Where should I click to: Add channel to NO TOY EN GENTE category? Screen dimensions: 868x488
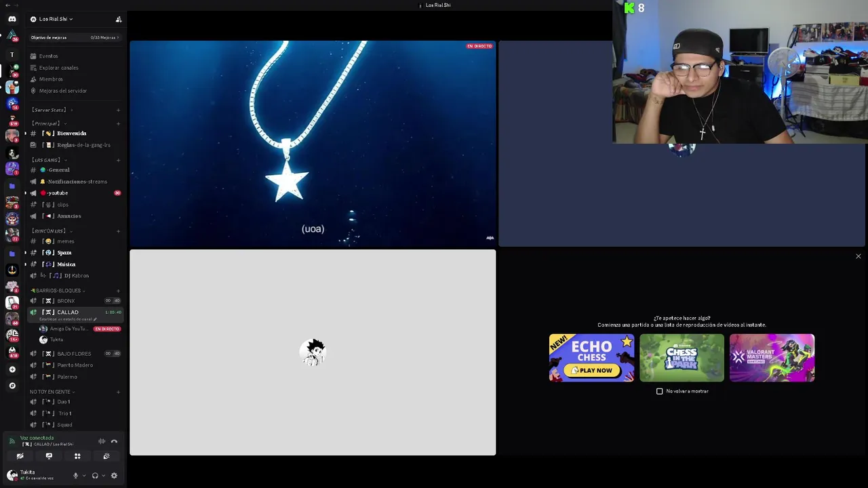click(x=118, y=392)
